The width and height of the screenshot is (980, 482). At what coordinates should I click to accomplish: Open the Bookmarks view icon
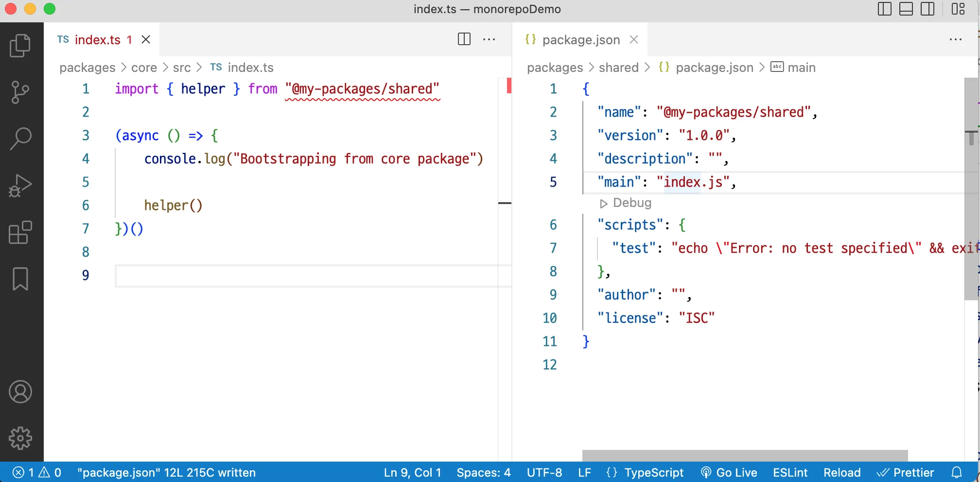click(20, 278)
